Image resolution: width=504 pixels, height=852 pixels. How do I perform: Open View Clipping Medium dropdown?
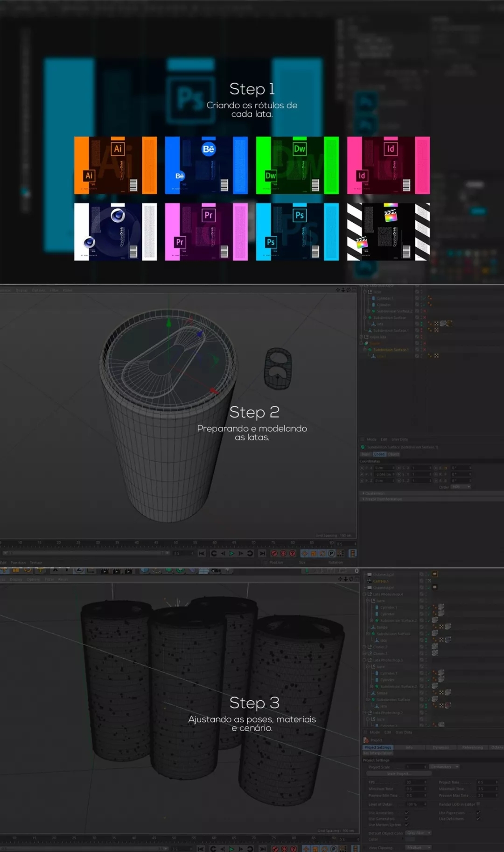pyautogui.click(x=418, y=847)
